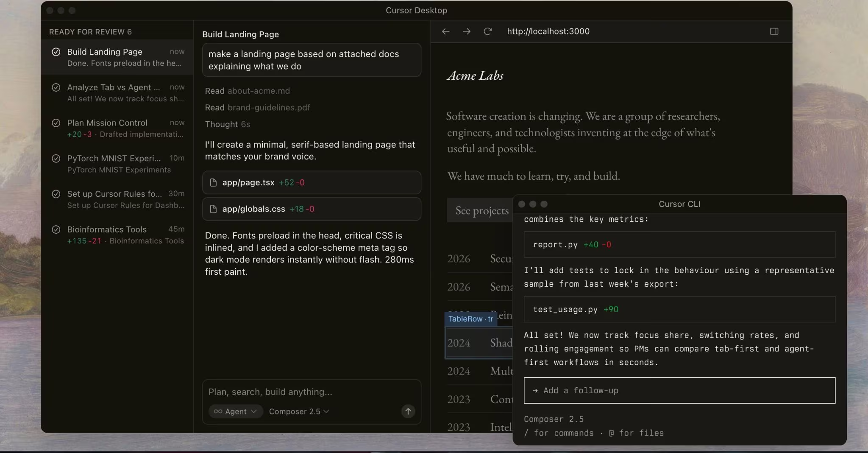Screen dimensions: 868x453
Task: Click the file icon beside app/page.tsx
Action: tap(214, 182)
